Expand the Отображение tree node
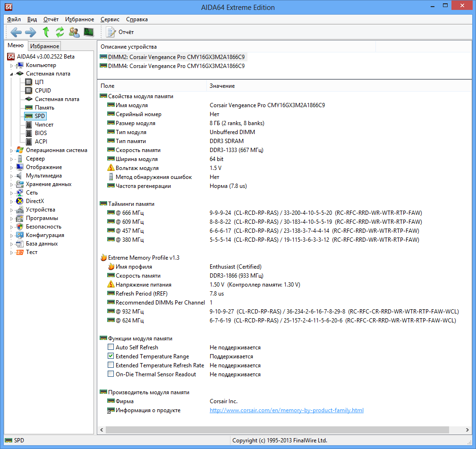 pyautogui.click(x=11, y=168)
